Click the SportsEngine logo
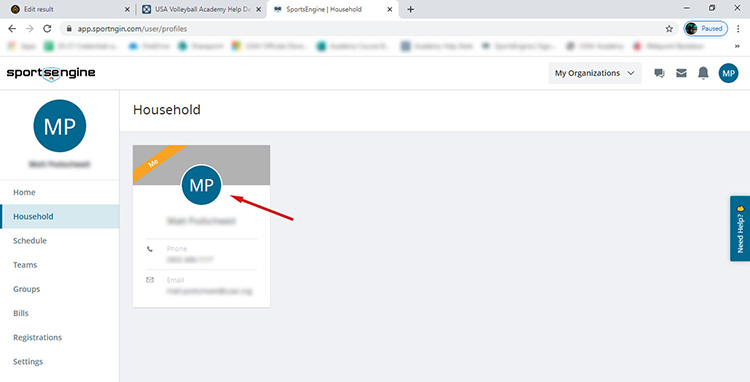The image size is (750, 382). coord(51,74)
